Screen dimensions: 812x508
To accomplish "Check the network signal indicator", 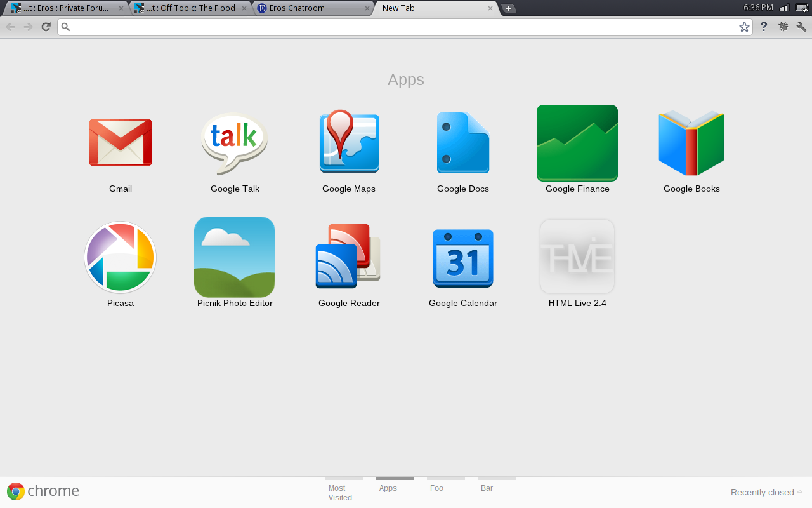I will 784,8.
